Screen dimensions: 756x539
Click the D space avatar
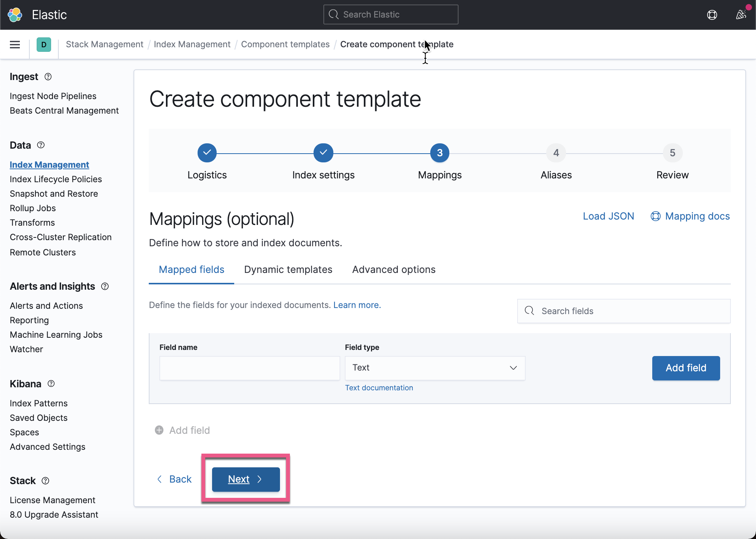click(x=44, y=44)
